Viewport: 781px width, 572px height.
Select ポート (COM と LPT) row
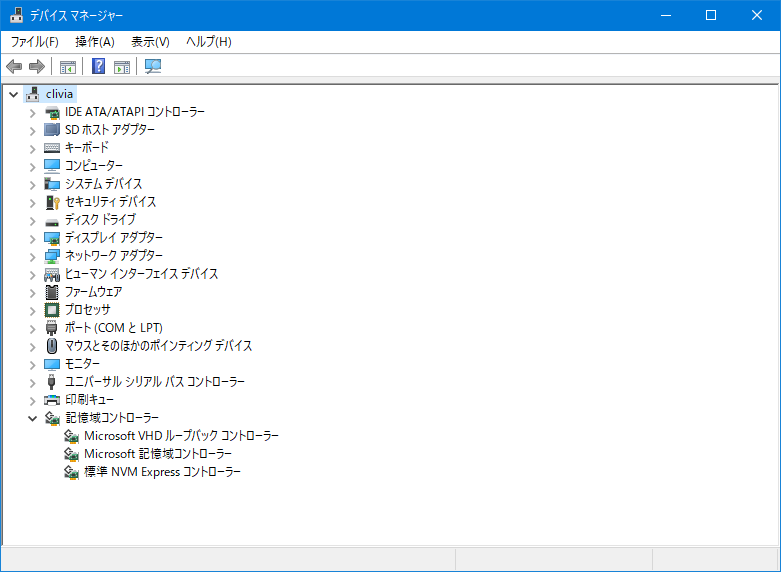114,328
